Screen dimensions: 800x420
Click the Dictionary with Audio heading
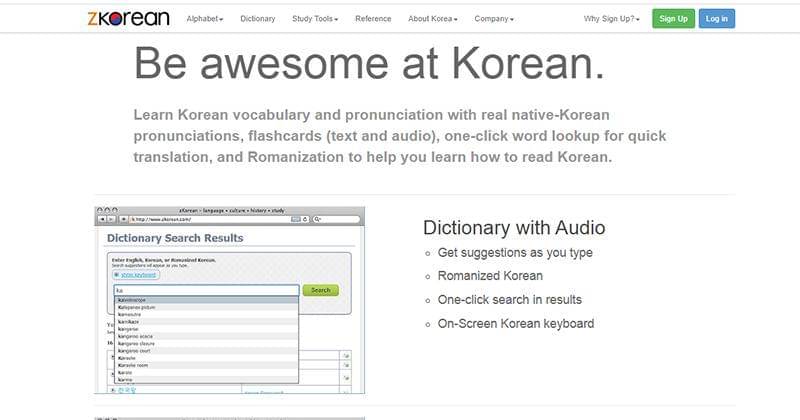pyautogui.click(x=514, y=228)
